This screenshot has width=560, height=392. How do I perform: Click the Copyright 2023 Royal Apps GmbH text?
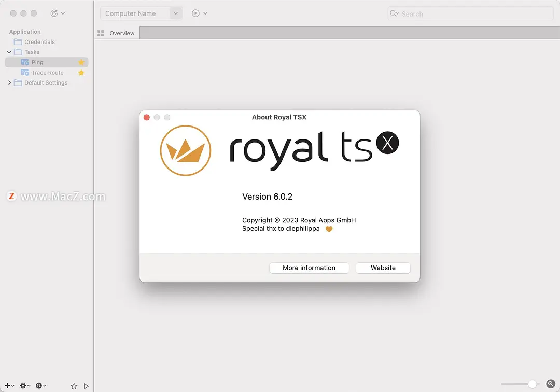(299, 220)
